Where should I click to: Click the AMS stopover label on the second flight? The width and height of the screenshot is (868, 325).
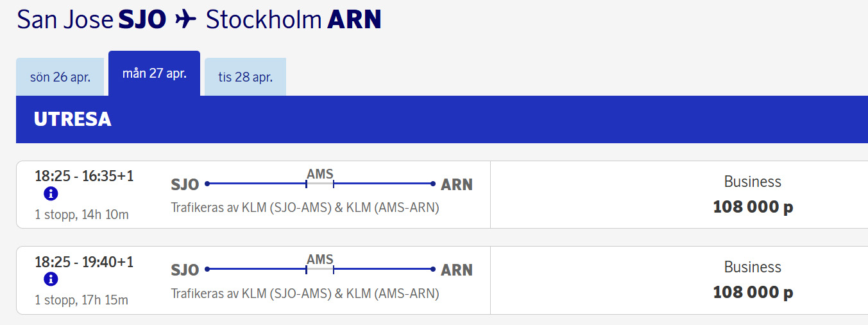[x=320, y=259]
